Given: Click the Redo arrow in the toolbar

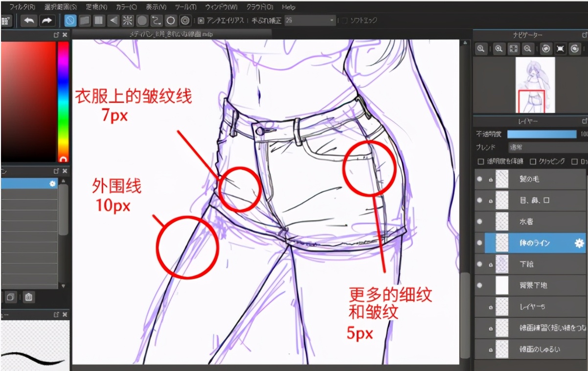Looking at the screenshot, I should coord(46,21).
